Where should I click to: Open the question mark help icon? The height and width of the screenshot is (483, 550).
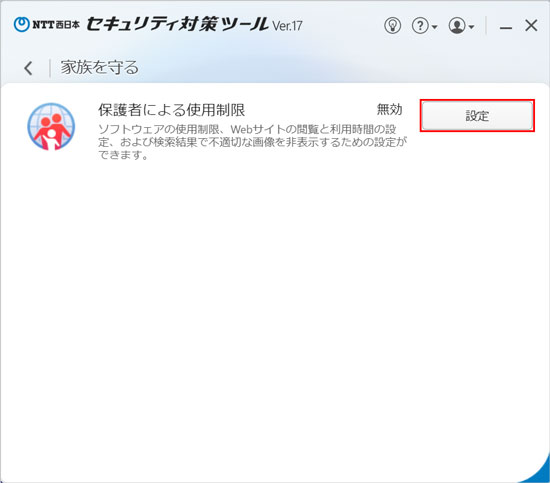(x=420, y=26)
